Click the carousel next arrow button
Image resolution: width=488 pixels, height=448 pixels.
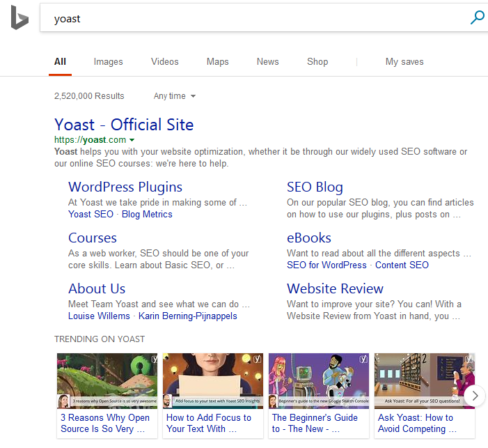pyautogui.click(x=475, y=396)
